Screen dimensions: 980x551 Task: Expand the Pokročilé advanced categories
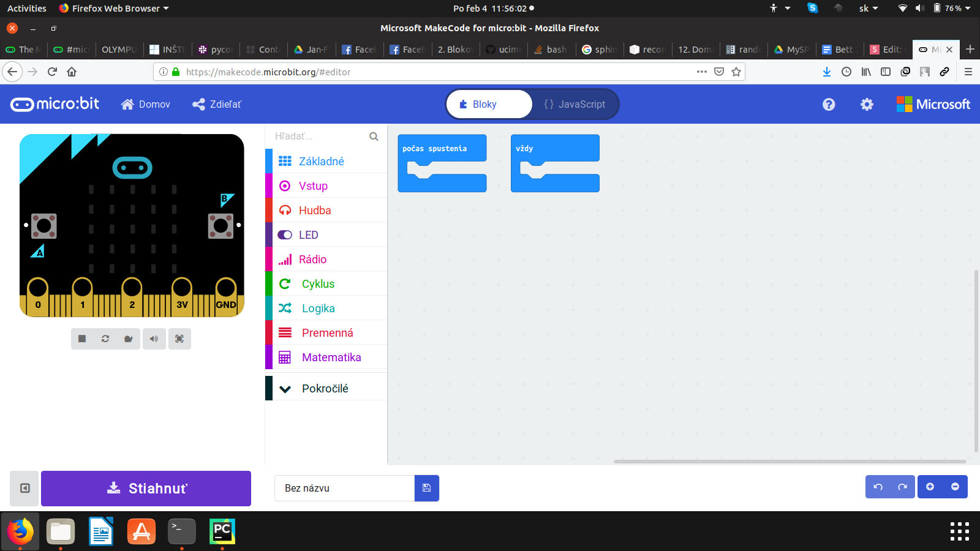[326, 388]
